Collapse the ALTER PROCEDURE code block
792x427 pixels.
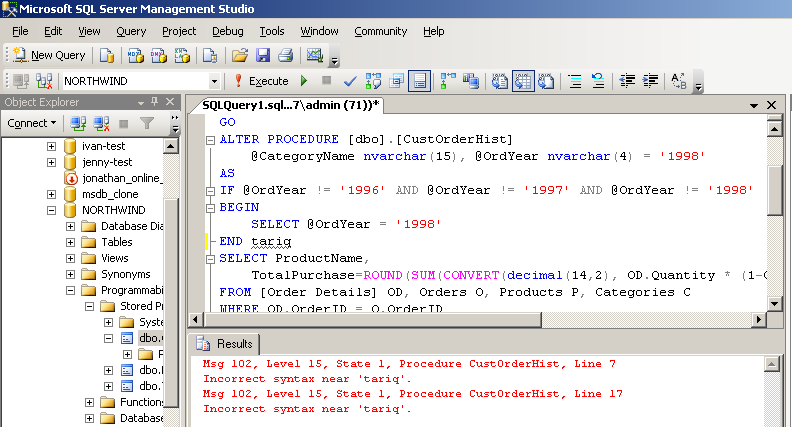click(211, 140)
